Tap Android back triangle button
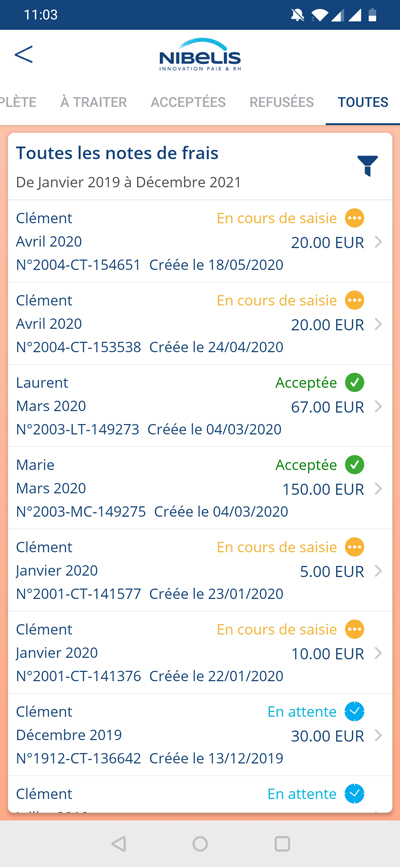This screenshot has height=867, width=400. point(118,843)
